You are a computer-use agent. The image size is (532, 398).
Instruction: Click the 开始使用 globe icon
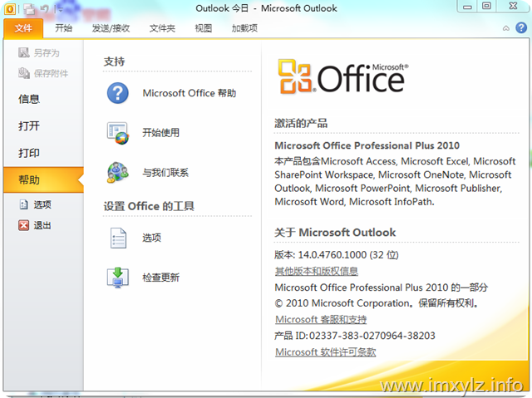point(117,133)
